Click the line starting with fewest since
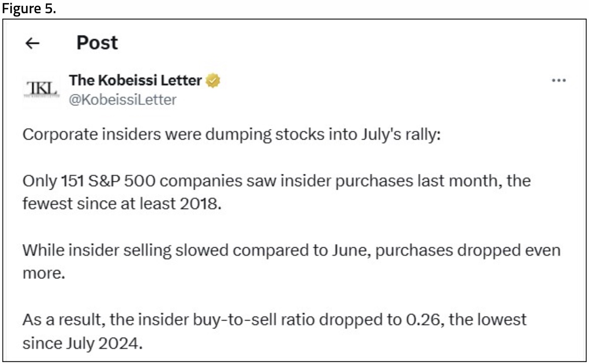The width and height of the screenshot is (589, 364). point(122,204)
